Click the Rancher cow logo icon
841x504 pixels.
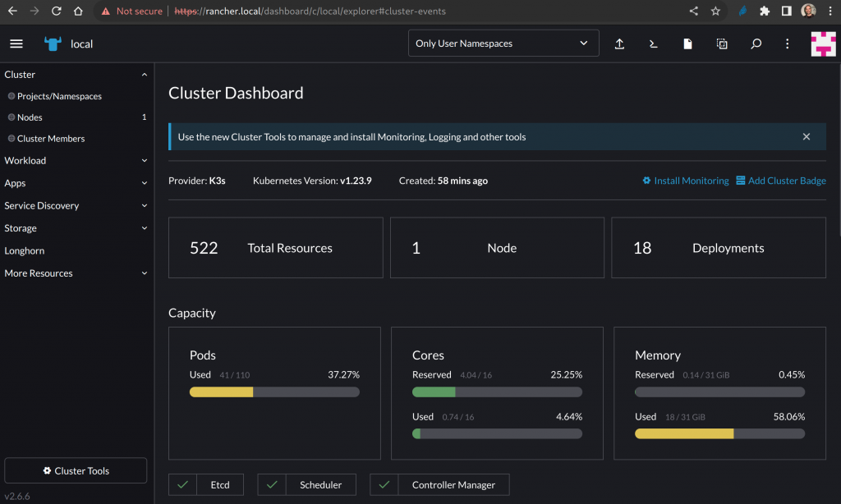point(53,44)
